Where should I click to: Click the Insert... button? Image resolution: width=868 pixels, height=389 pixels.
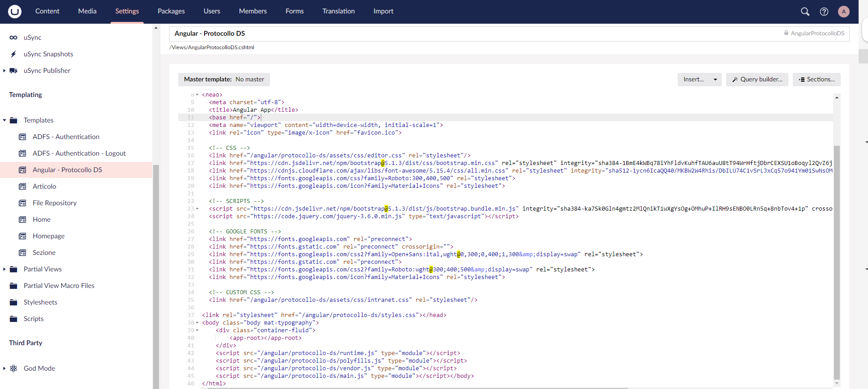(693, 80)
